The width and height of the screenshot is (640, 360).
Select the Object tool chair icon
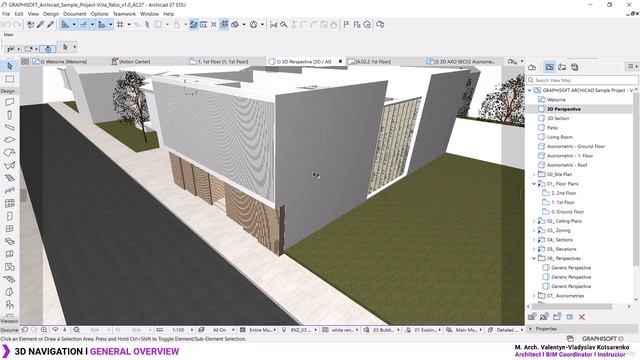coord(10,304)
